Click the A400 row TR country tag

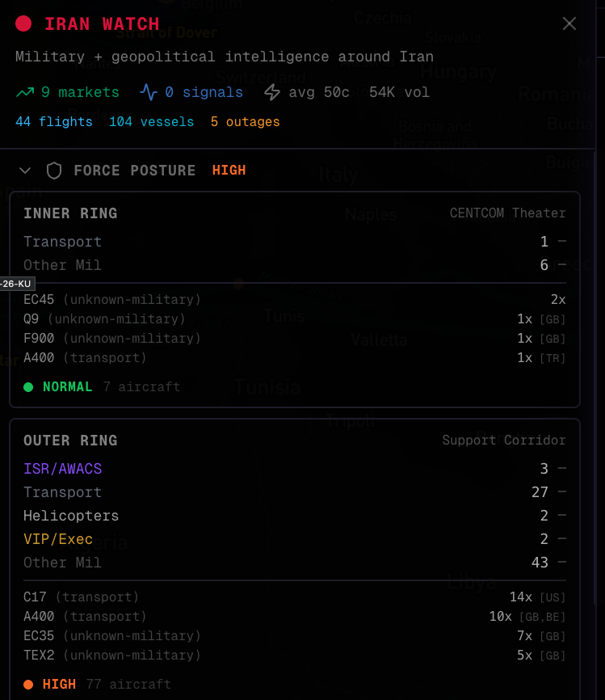pos(552,358)
